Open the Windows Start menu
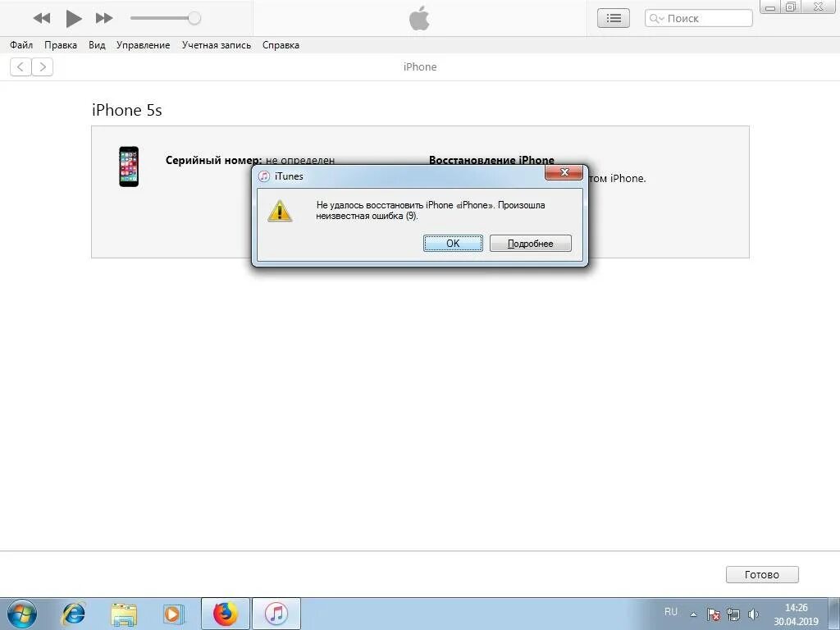 22,614
